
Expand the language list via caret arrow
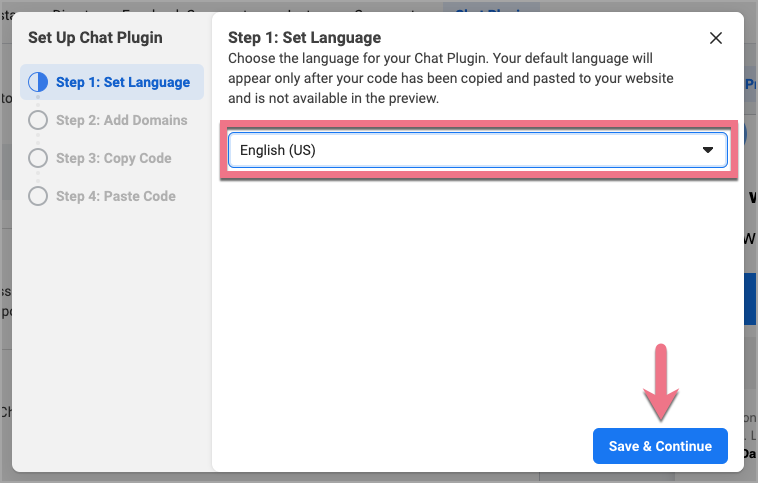pos(708,150)
